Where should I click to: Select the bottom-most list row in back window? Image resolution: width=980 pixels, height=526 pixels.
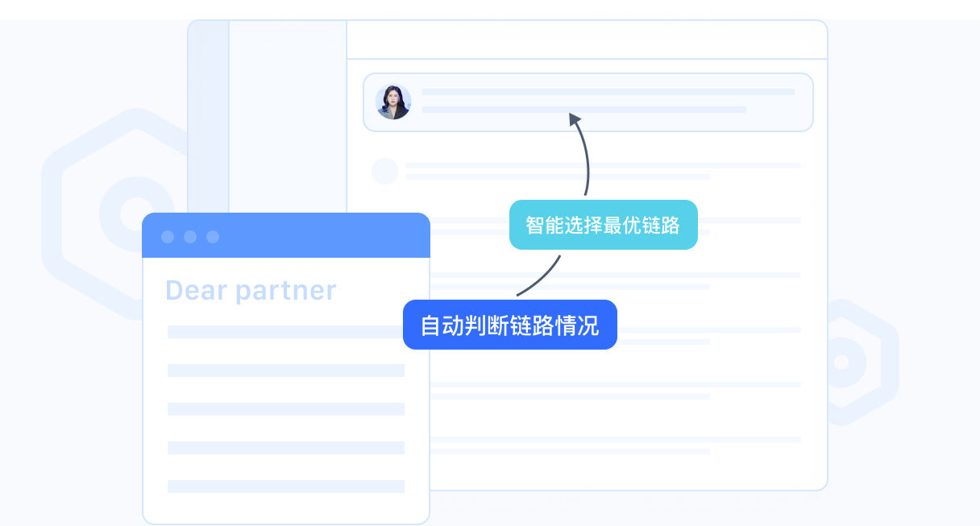click(612, 445)
